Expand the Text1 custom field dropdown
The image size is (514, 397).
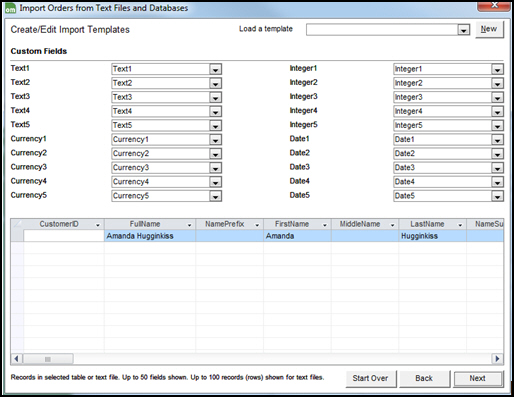[215, 69]
